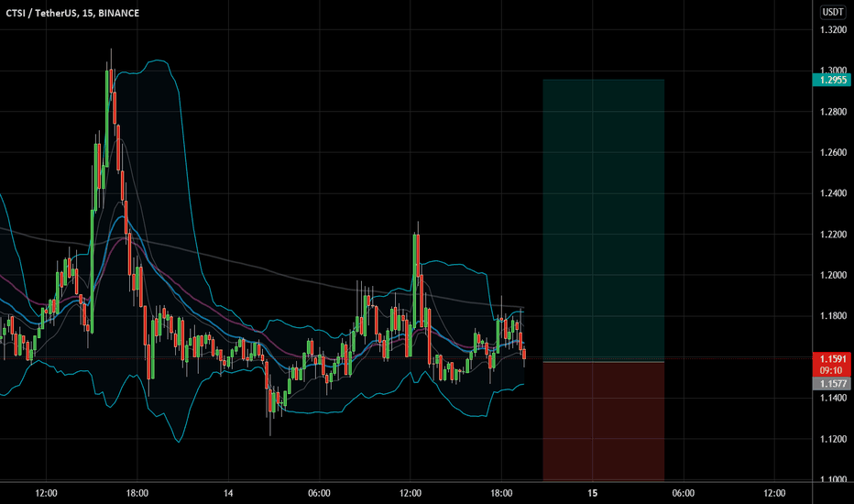Click the first 18:00 time axis label
This screenshot has height=504, width=854.
coord(137,493)
